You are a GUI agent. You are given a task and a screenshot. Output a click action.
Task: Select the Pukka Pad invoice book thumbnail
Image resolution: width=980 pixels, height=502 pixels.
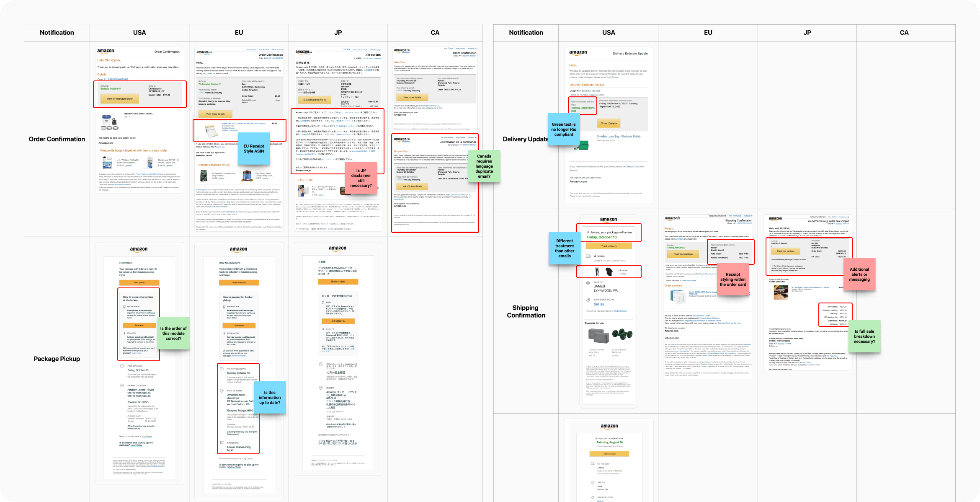click(211, 130)
